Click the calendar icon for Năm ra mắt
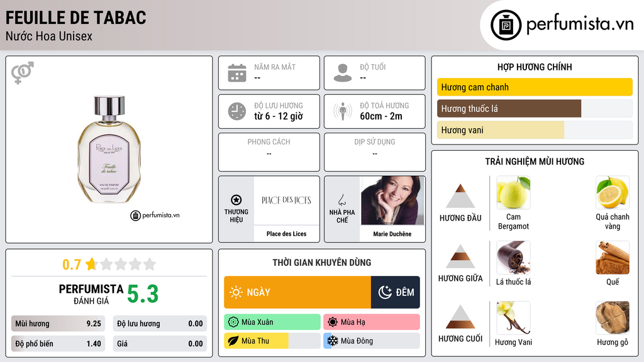Image resolution: width=644 pixels, height=362 pixels. tap(237, 73)
